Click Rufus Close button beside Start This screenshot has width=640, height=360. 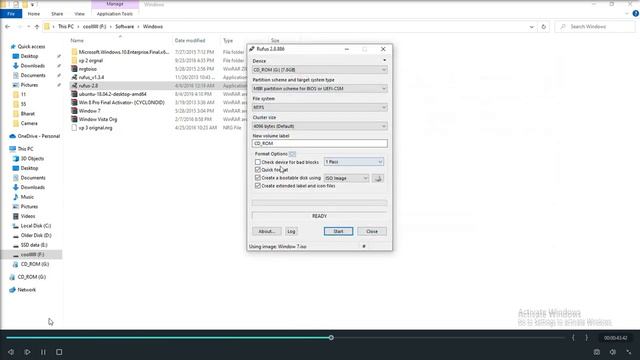372,231
